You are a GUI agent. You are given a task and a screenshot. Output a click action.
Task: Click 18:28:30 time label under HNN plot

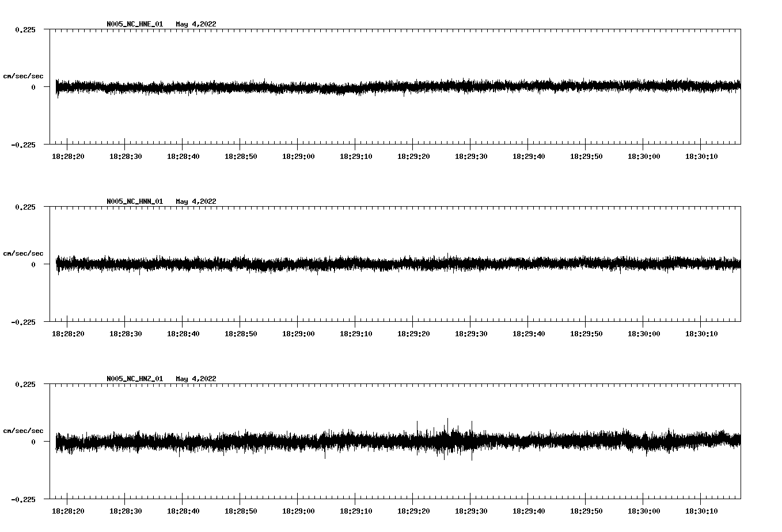pyautogui.click(x=126, y=334)
